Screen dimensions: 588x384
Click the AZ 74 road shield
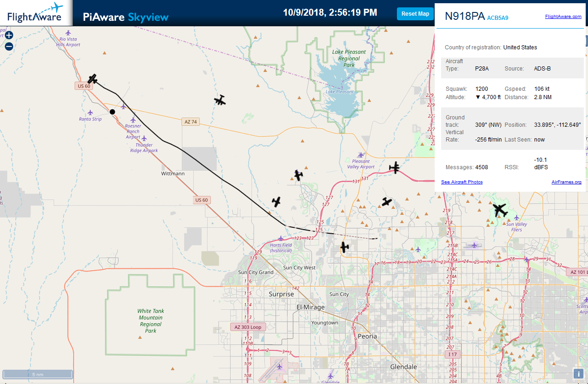191,122
